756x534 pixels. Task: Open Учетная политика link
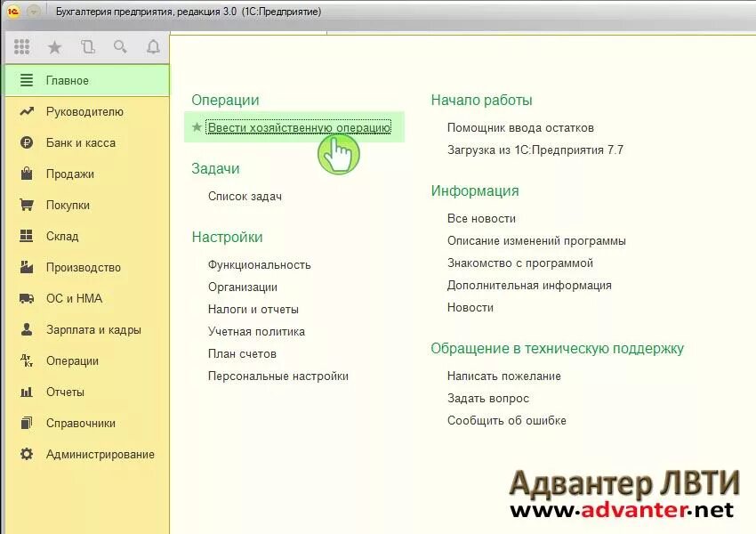click(x=256, y=331)
